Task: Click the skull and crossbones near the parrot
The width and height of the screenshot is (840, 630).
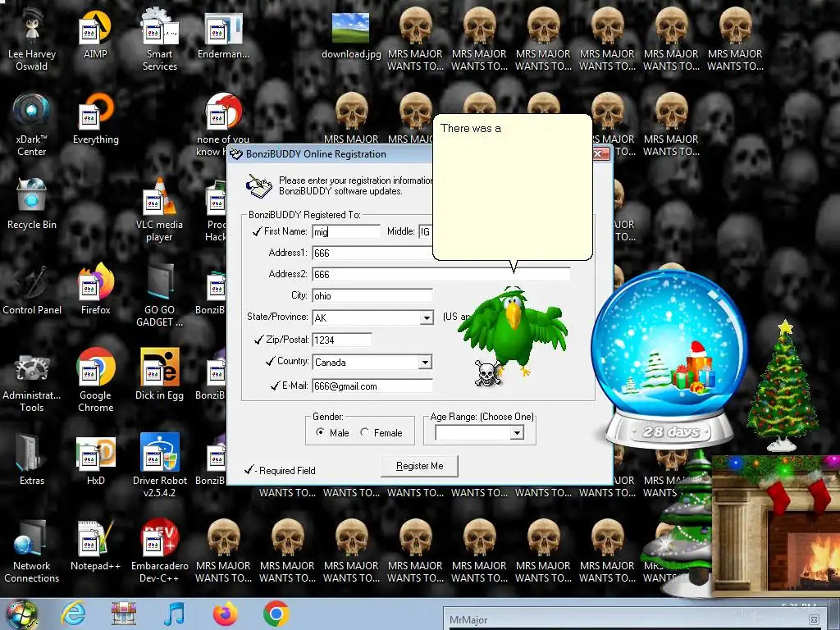Action: click(x=487, y=373)
